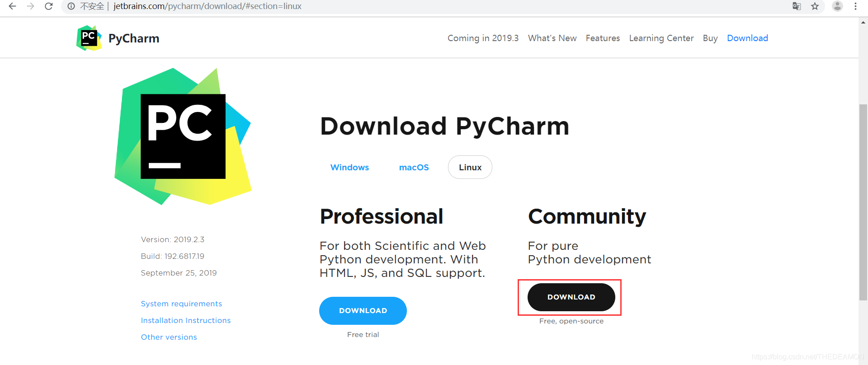This screenshot has height=365, width=868.
Task: Open the browser profile avatar
Action: click(x=837, y=6)
